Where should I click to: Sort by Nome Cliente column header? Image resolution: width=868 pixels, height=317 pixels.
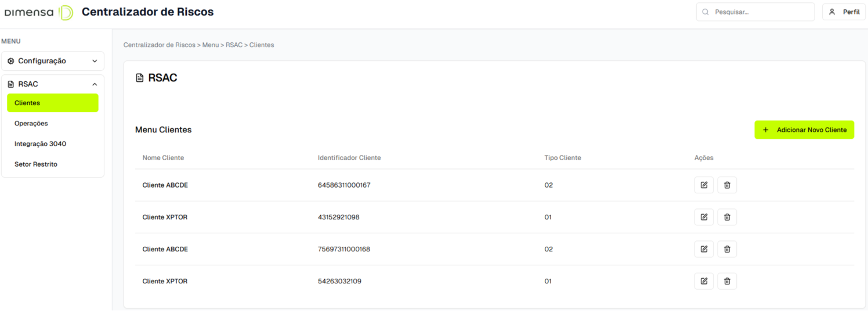(x=163, y=158)
